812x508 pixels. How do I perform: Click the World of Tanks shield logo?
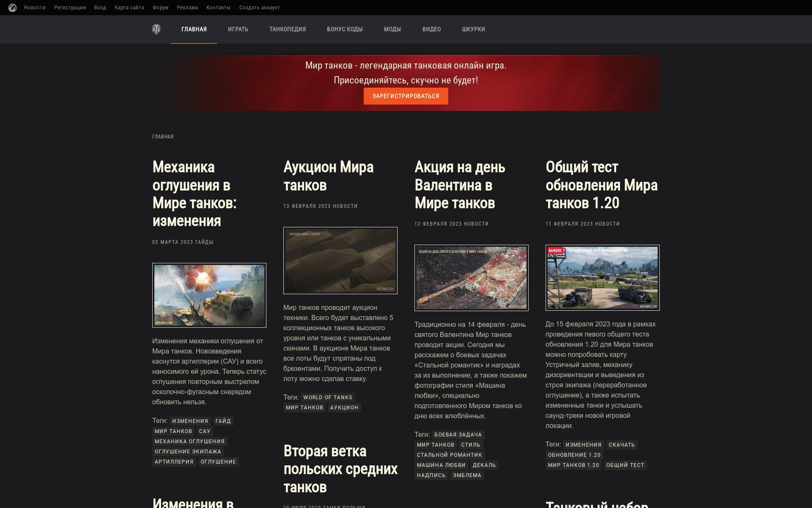tap(156, 29)
